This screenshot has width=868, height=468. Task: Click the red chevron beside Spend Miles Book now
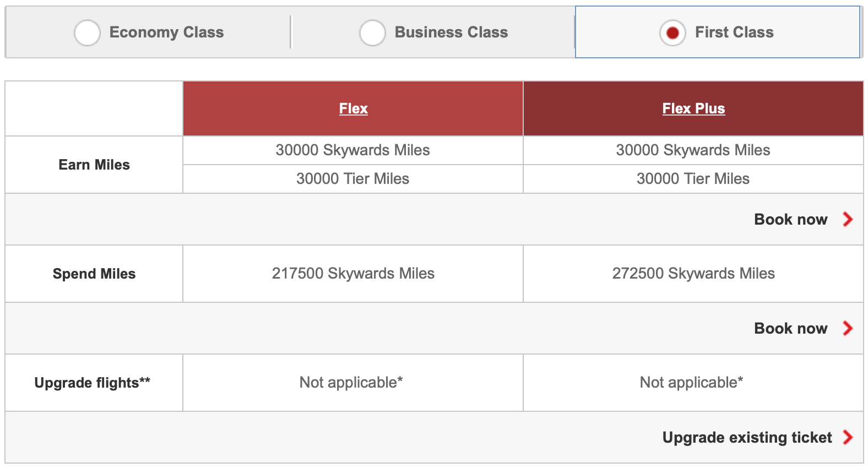click(848, 328)
